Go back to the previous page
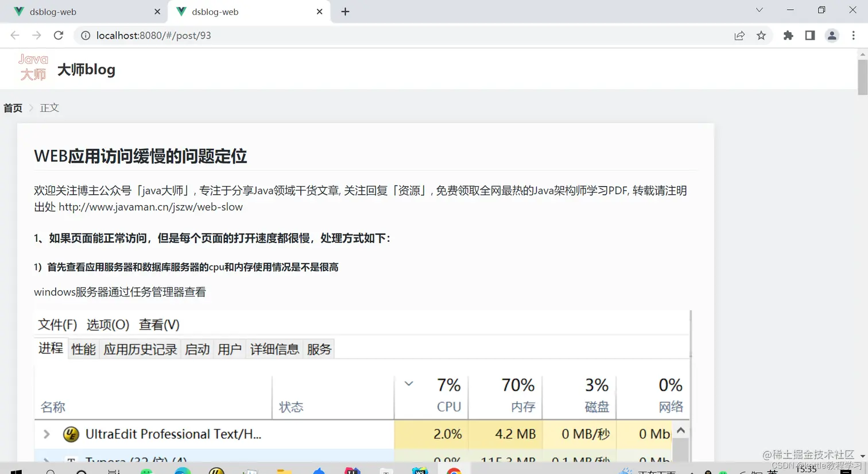The image size is (868, 474). [x=15, y=36]
